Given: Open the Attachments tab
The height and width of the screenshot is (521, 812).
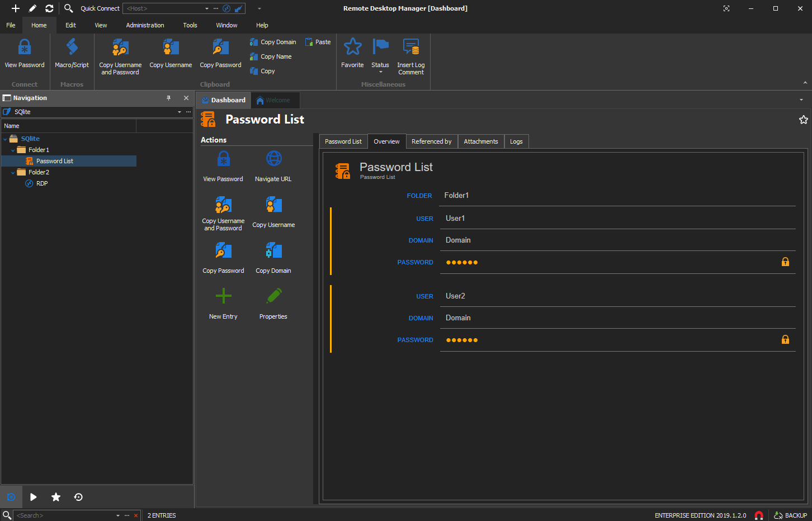Looking at the screenshot, I should click(x=481, y=141).
